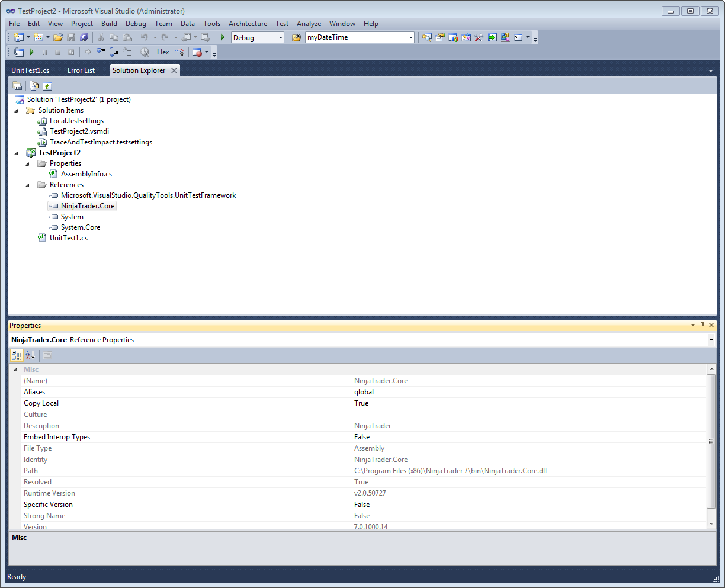The height and width of the screenshot is (588, 725).
Task: Collapse the Properties folder node
Action: click(x=27, y=163)
